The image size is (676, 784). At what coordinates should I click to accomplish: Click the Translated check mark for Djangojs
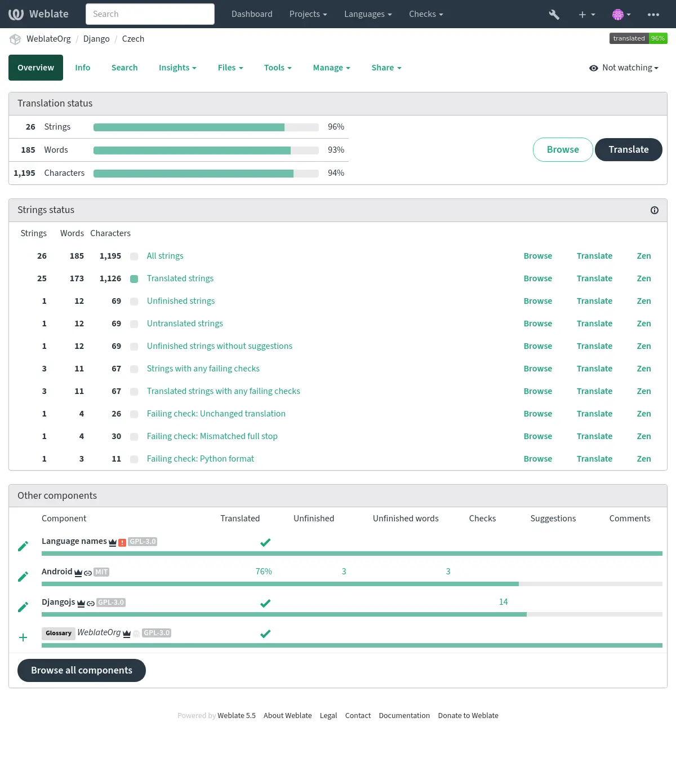[x=265, y=603]
